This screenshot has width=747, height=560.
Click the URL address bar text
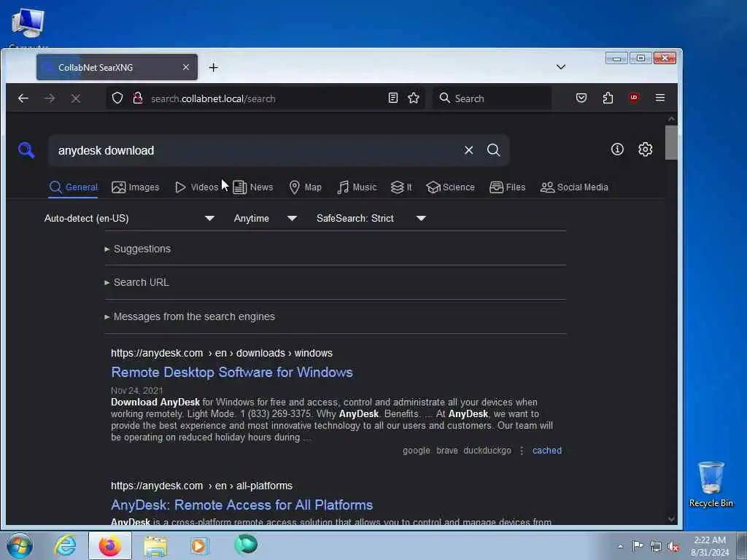(213, 98)
